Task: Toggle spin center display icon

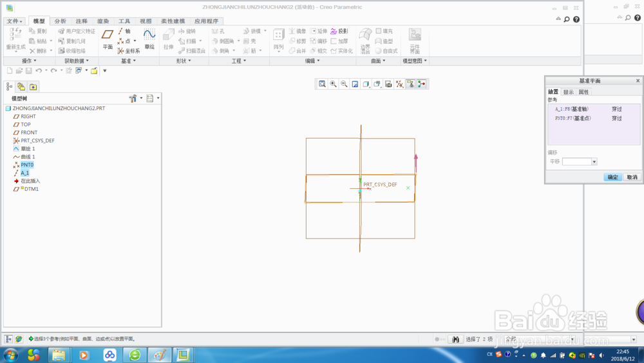Action: tap(421, 84)
